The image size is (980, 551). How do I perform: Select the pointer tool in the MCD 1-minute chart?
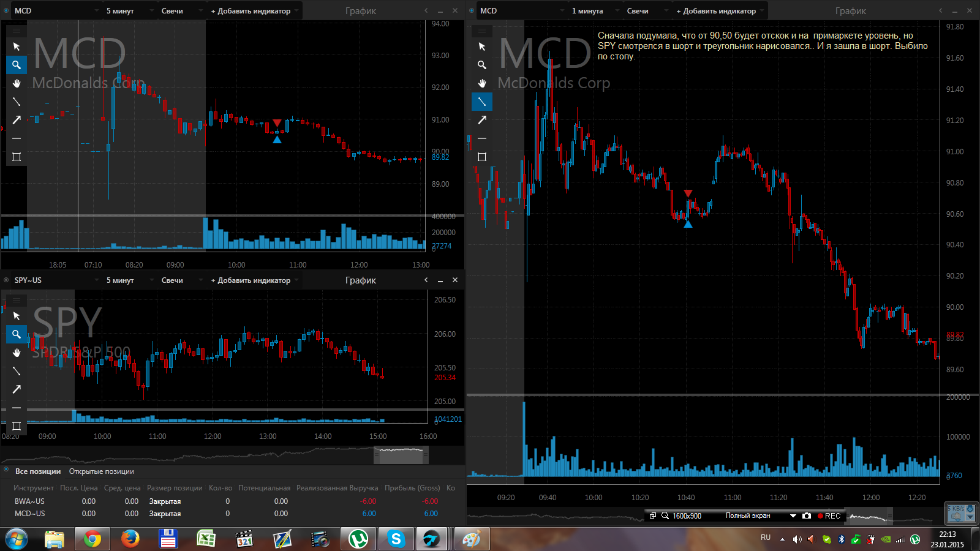click(482, 47)
